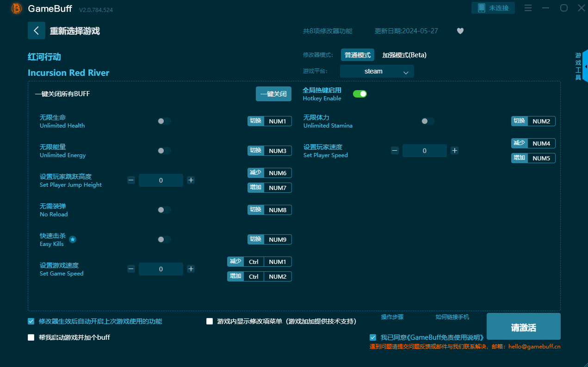Select 普通模式 trainer mode
This screenshot has height=367, width=588.
[x=358, y=55]
